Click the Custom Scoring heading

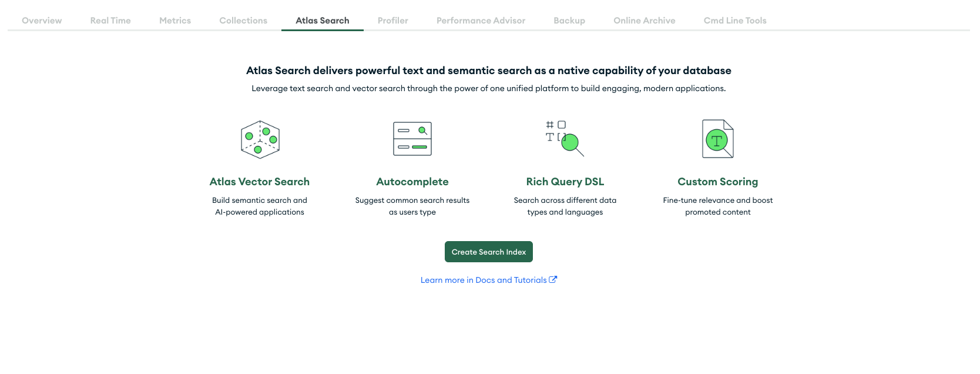(x=718, y=182)
